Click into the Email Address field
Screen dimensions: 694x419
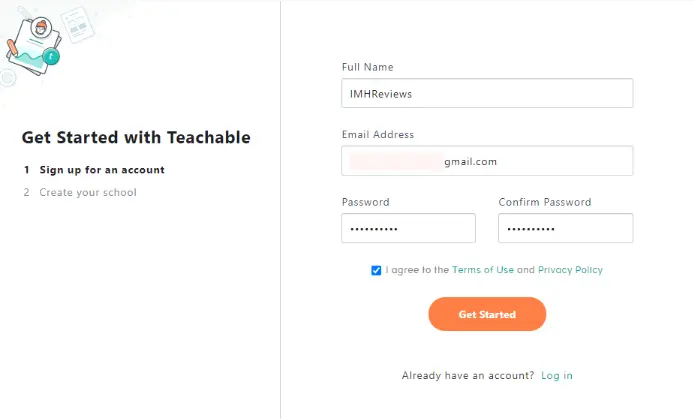click(487, 161)
